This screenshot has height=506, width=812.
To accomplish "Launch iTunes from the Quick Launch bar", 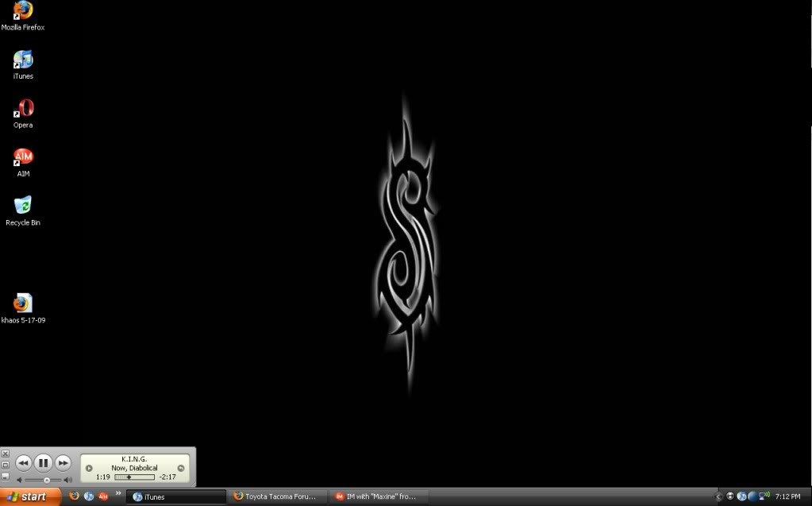I will point(89,496).
